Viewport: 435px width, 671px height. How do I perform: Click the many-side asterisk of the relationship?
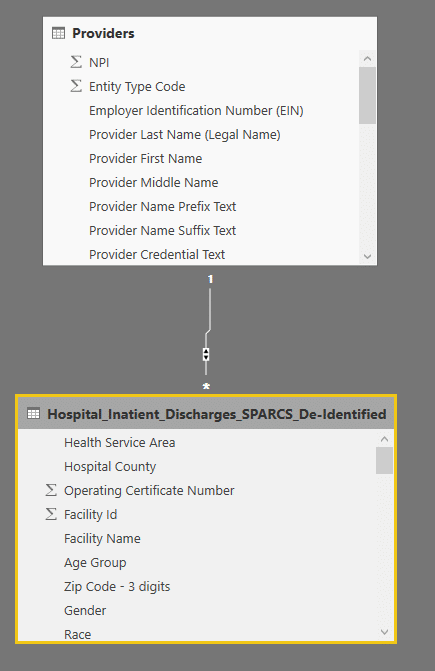(x=206, y=386)
